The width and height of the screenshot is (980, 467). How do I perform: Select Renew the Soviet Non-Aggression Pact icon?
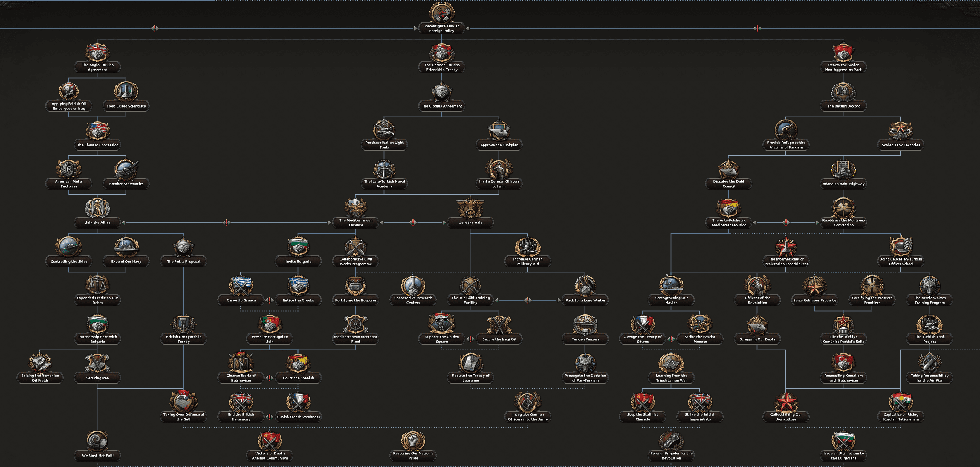click(843, 53)
